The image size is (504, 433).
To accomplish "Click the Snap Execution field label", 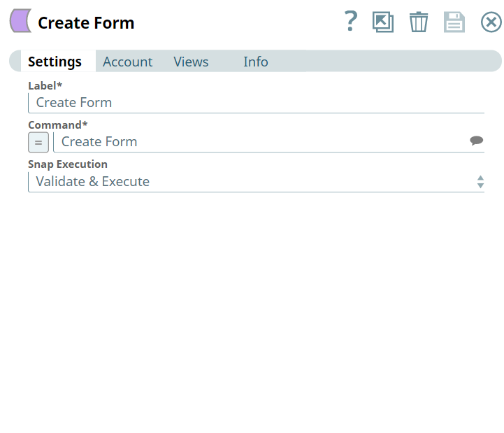I will [x=68, y=164].
